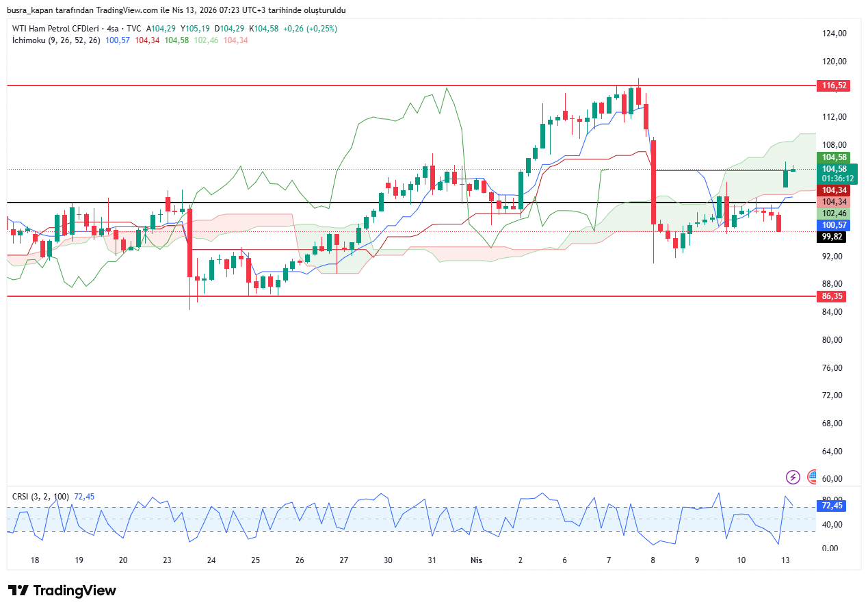Click the US flag event icon
This screenshot has height=611, width=868.
pyautogui.click(x=812, y=477)
